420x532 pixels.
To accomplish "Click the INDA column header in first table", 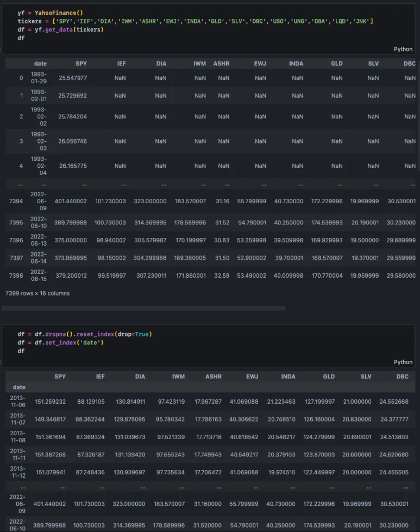I will [296, 64].
